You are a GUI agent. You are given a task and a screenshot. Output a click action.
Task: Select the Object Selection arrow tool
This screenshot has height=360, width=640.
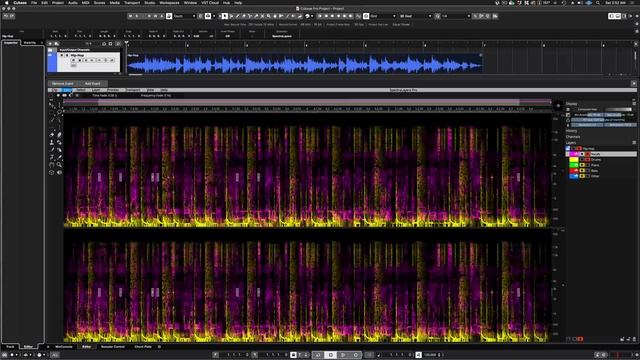coord(225,16)
